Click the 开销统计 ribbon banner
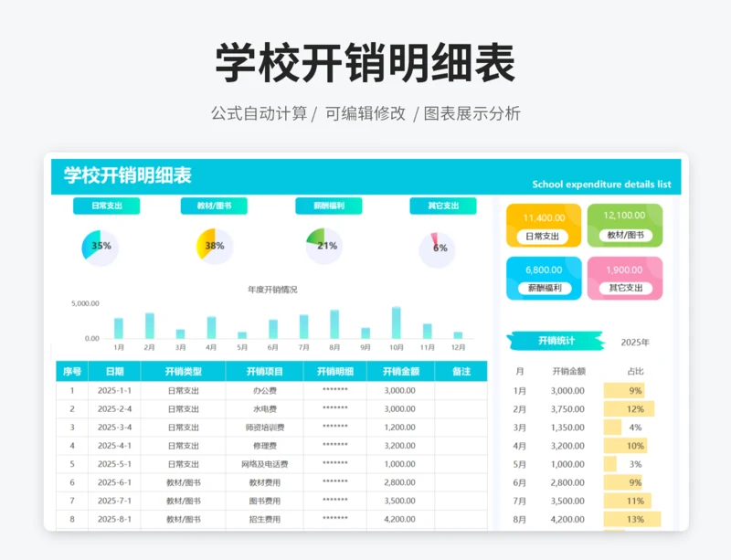The width and height of the screenshot is (731, 560). tap(556, 341)
